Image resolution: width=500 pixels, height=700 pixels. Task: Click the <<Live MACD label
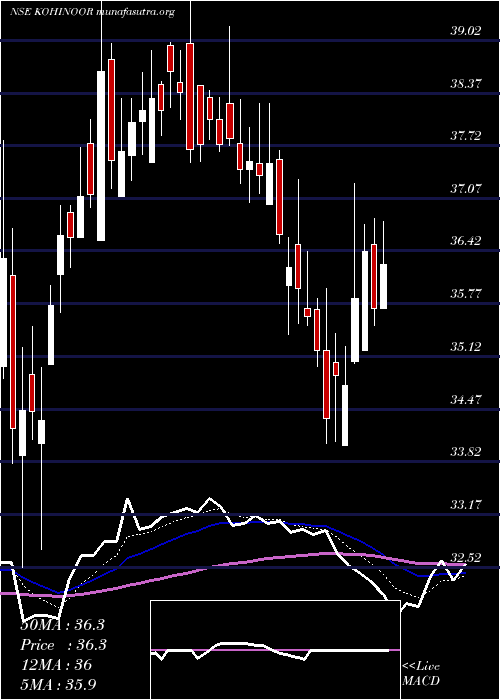pyautogui.click(x=421, y=673)
